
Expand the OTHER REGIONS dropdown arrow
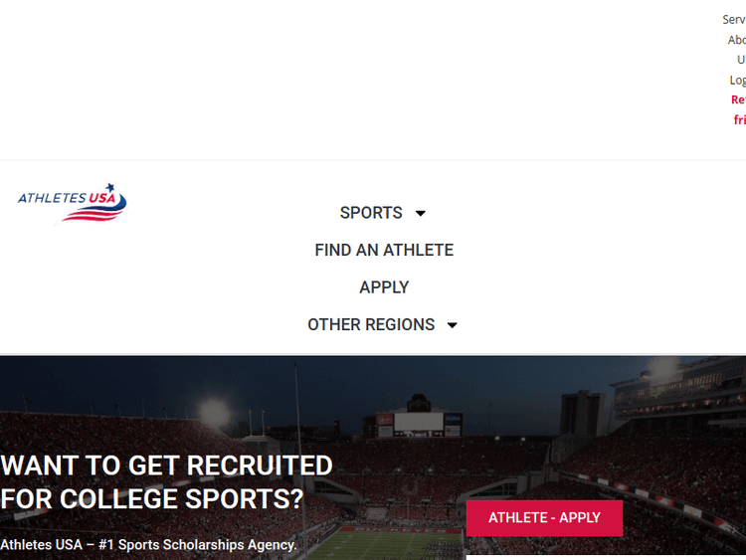[453, 325]
